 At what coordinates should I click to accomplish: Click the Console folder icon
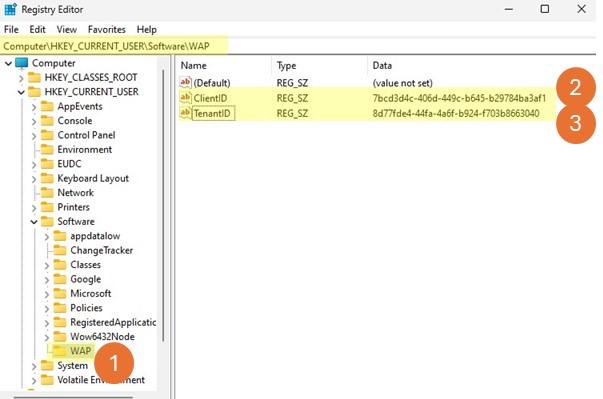[x=47, y=121]
